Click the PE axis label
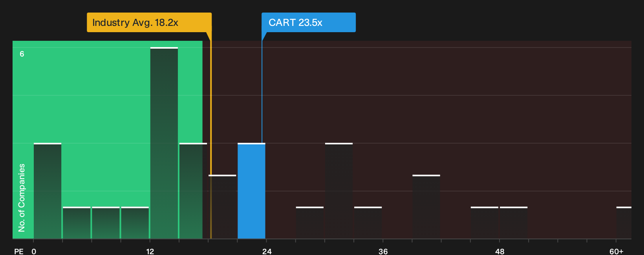The width and height of the screenshot is (644, 255). tap(19, 251)
